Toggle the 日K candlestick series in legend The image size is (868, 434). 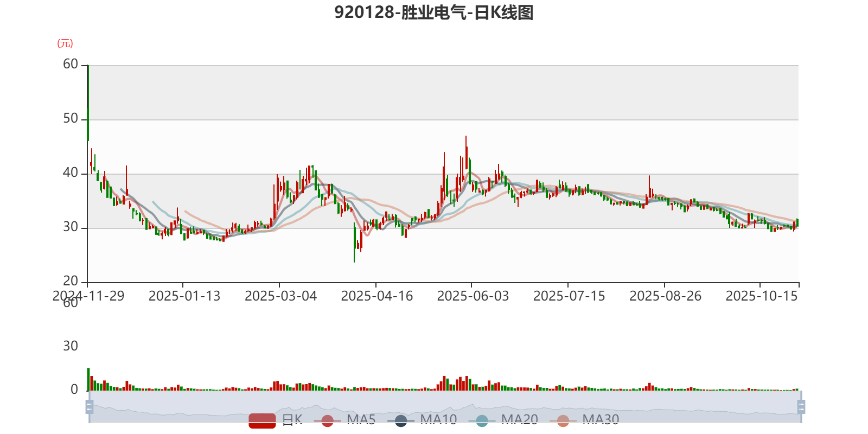click(276, 420)
